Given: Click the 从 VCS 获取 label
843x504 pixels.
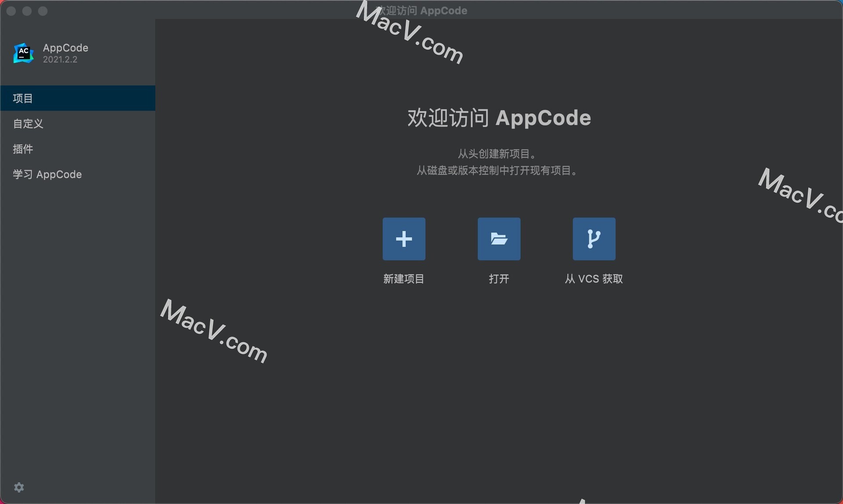Looking at the screenshot, I should pyautogui.click(x=594, y=279).
